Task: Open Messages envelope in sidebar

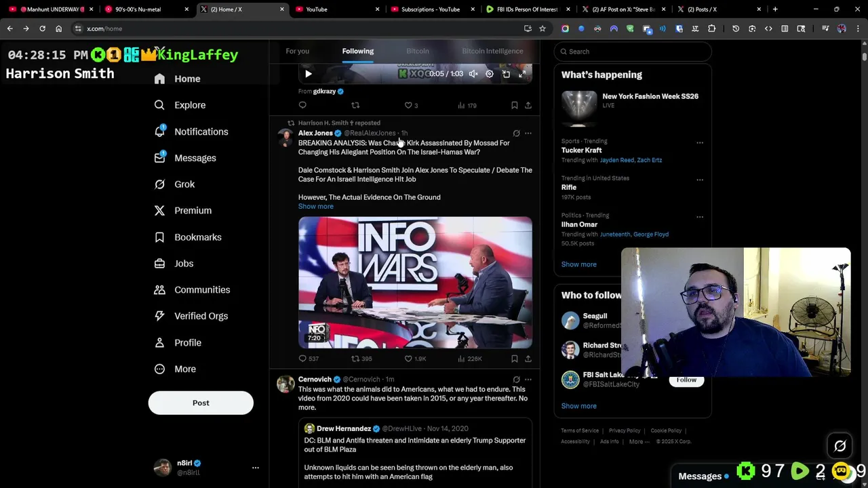Action: [159, 158]
